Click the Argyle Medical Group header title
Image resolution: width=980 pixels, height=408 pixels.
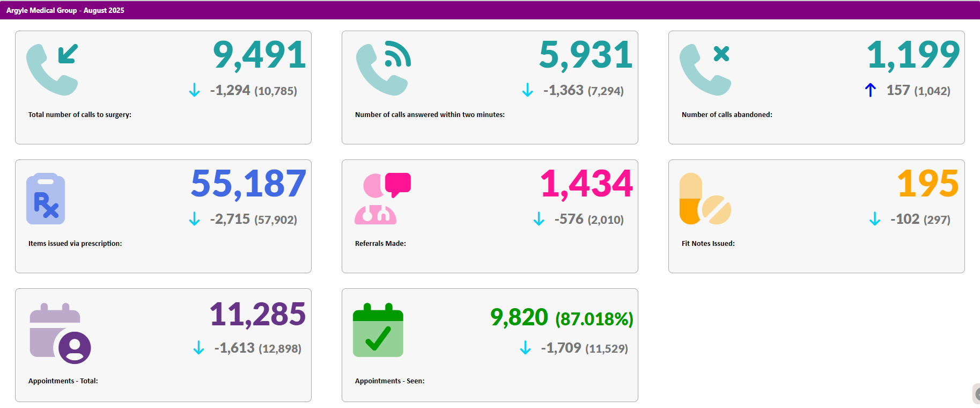[65, 10]
